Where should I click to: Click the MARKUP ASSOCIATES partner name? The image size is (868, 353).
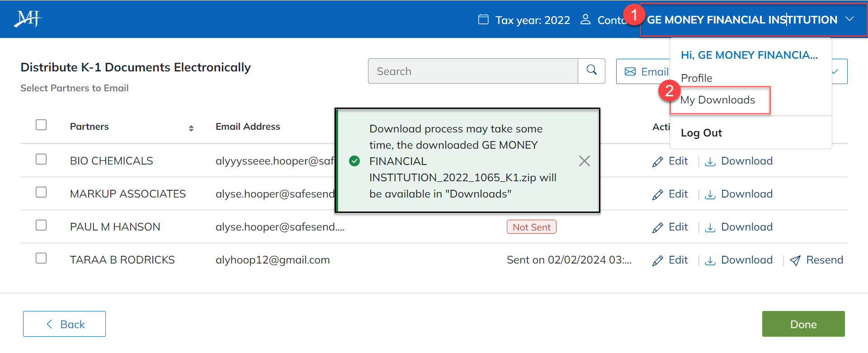pyautogui.click(x=128, y=194)
